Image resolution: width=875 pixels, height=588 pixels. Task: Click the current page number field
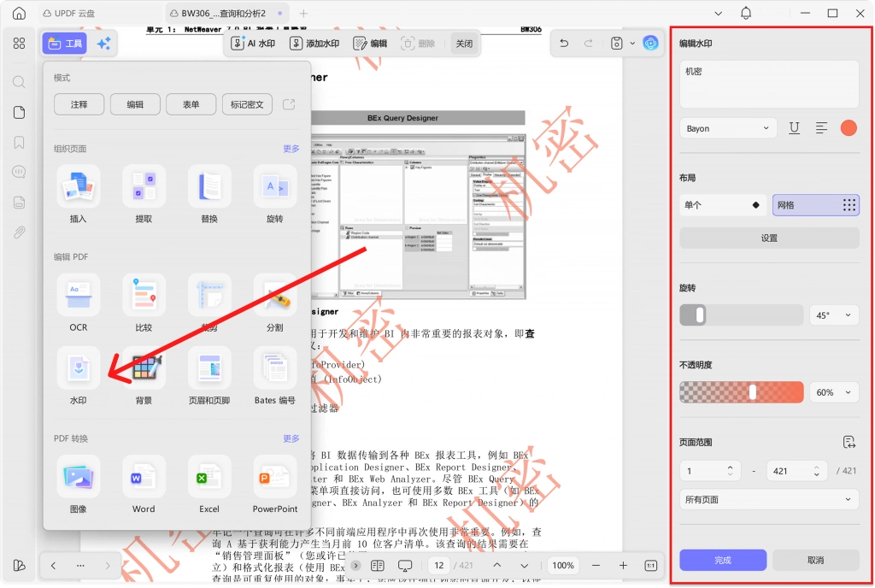pos(439,566)
